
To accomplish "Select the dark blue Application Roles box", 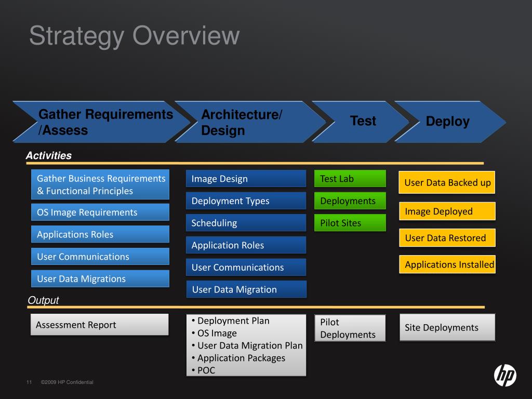I will click(x=246, y=245).
